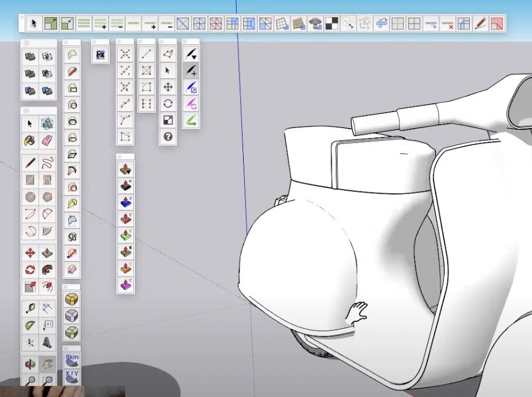
Task: Select the Paint Bucket tool
Action: click(x=30, y=140)
